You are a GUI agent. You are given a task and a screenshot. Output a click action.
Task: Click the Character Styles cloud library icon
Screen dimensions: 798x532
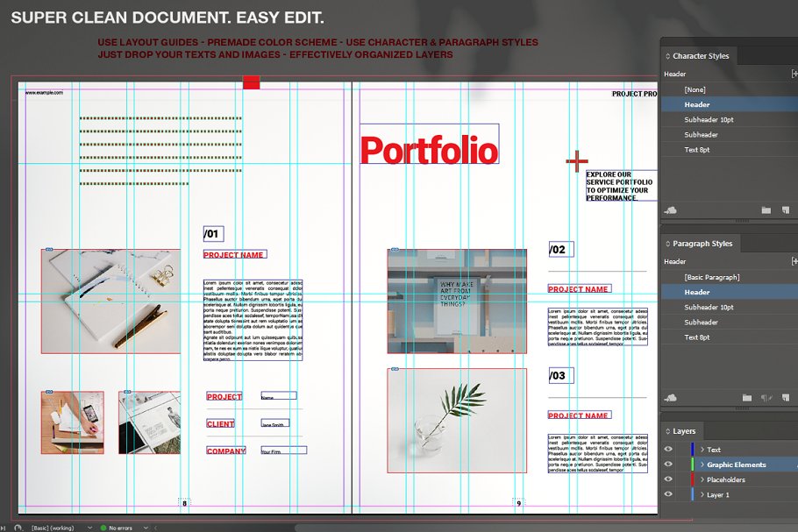pyautogui.click(x=672, y=210)
